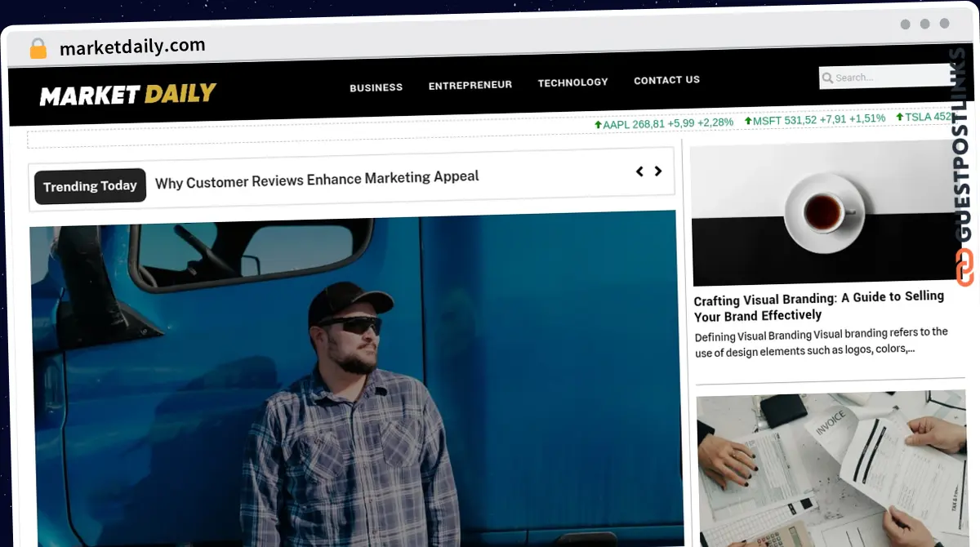Click the GuestPostLinks chain logo
This screenshot has height=547, width=980.
[x=964, y=268]
